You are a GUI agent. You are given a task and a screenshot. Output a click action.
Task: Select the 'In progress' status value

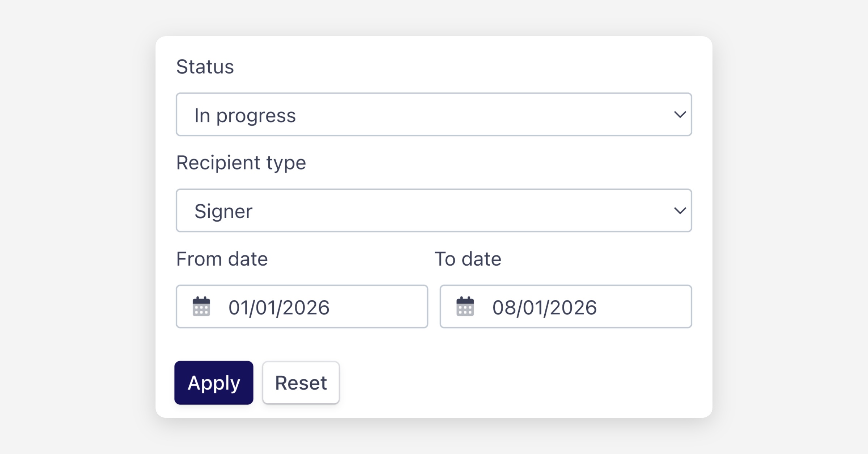[x=245, y=115]
